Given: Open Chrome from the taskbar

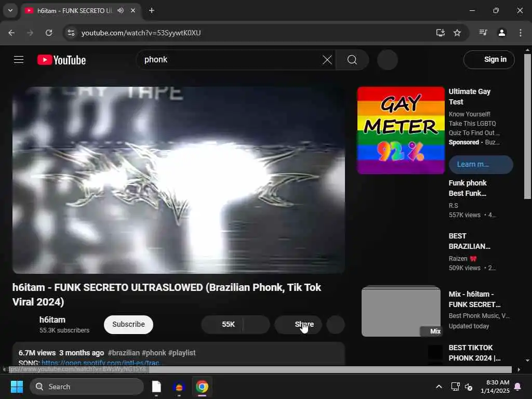Looking at the screenshot, I should point(202,387).
